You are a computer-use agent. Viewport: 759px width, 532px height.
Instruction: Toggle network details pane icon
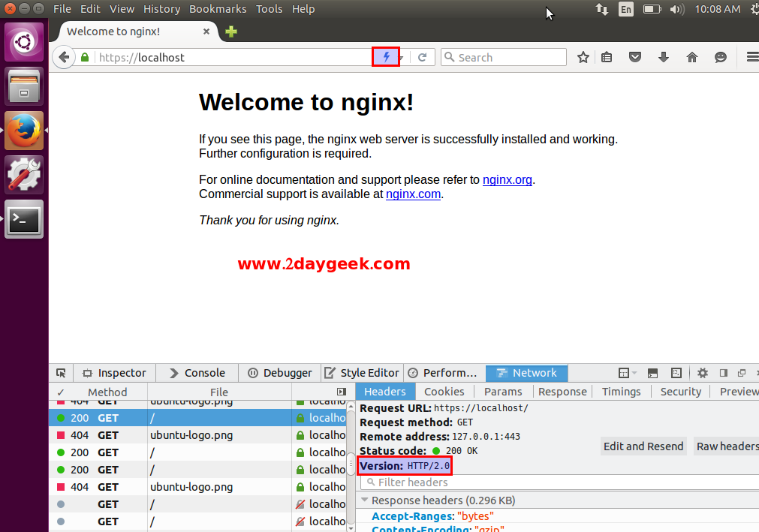(x=342, y=392)
